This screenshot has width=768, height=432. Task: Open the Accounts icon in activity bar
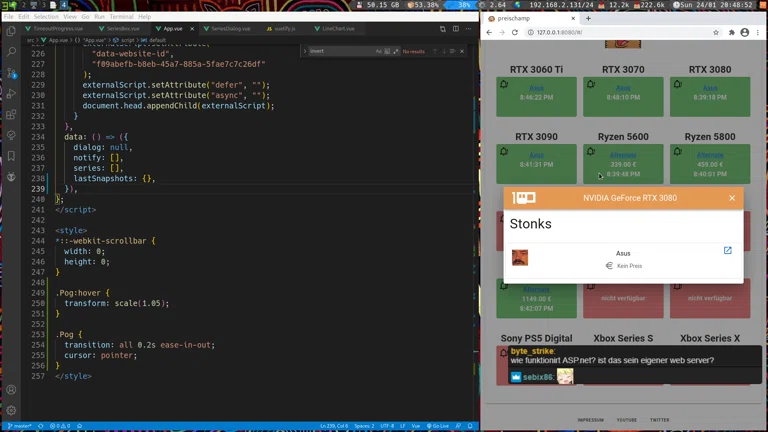[x=11, y=390]
